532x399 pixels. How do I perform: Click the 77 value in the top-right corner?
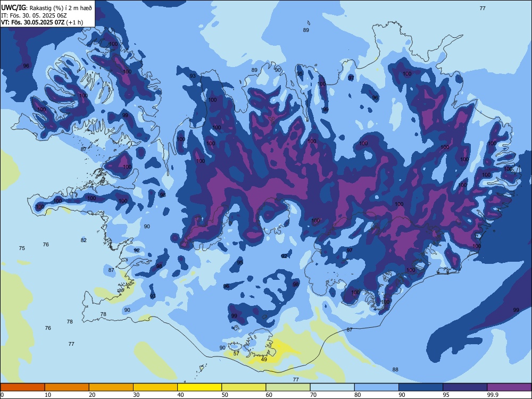(x=483, y=9)
